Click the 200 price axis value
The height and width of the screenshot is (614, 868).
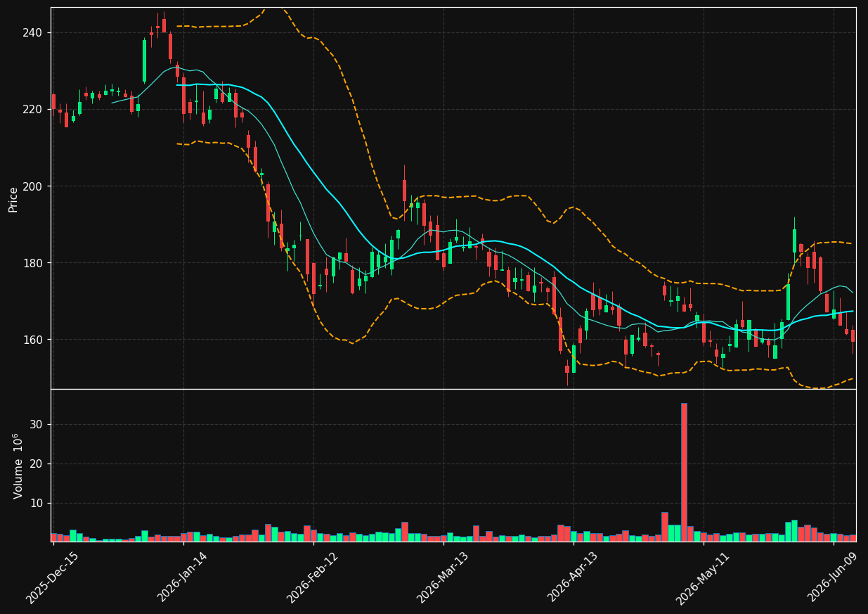32,186
